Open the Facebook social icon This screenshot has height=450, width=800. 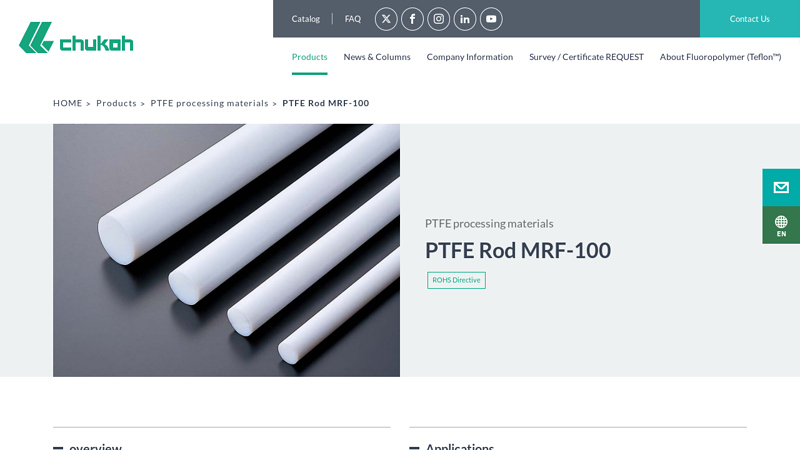(x=412, y=19)
